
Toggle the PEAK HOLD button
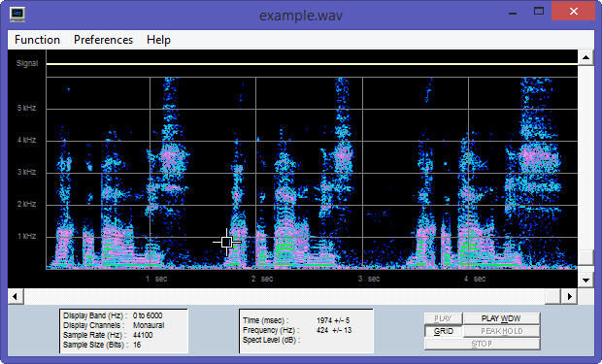(502, 331)
